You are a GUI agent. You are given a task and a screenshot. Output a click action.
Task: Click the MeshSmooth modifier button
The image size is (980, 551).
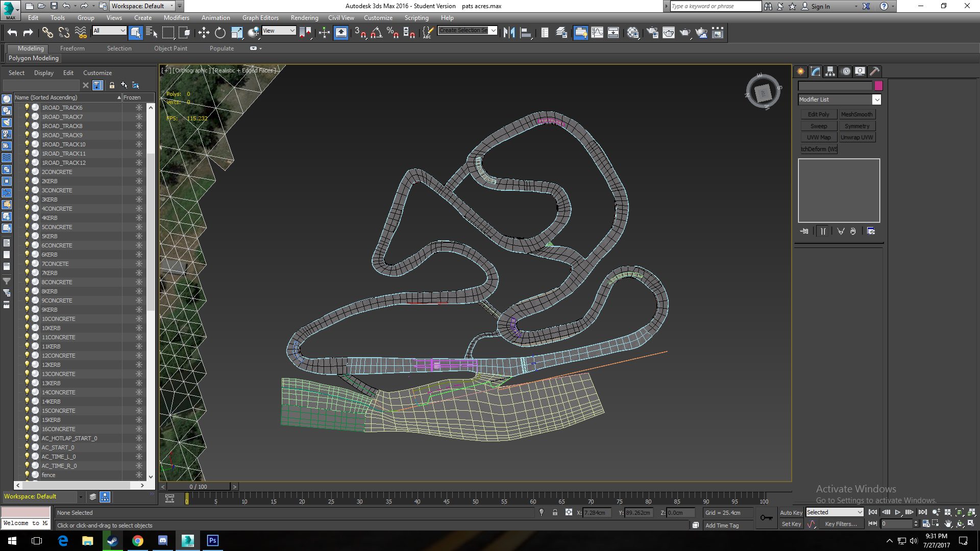point(857,114)
